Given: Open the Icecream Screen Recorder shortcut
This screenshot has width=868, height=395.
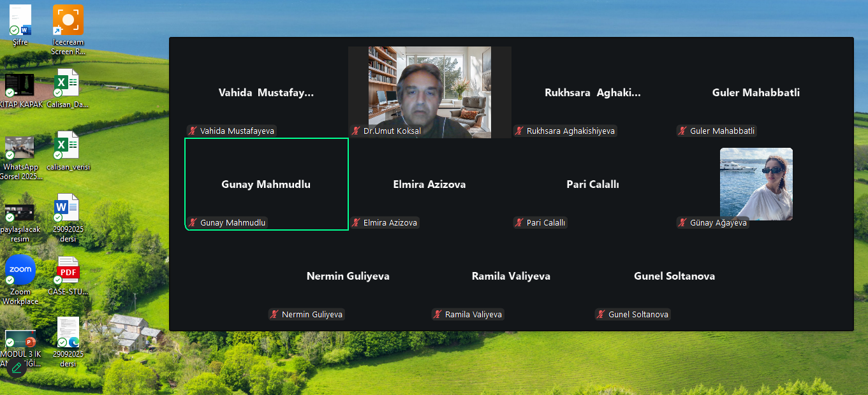Looking at the screenshot, I should (68, 30).
